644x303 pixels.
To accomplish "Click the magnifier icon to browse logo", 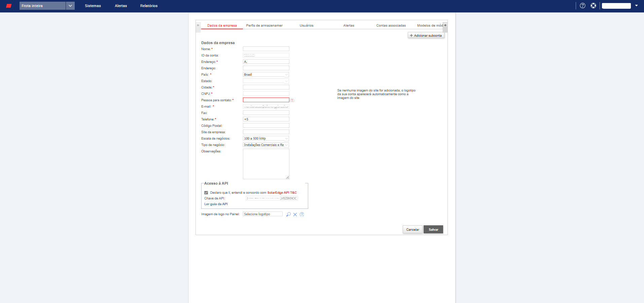I will [x=288, y=215].
